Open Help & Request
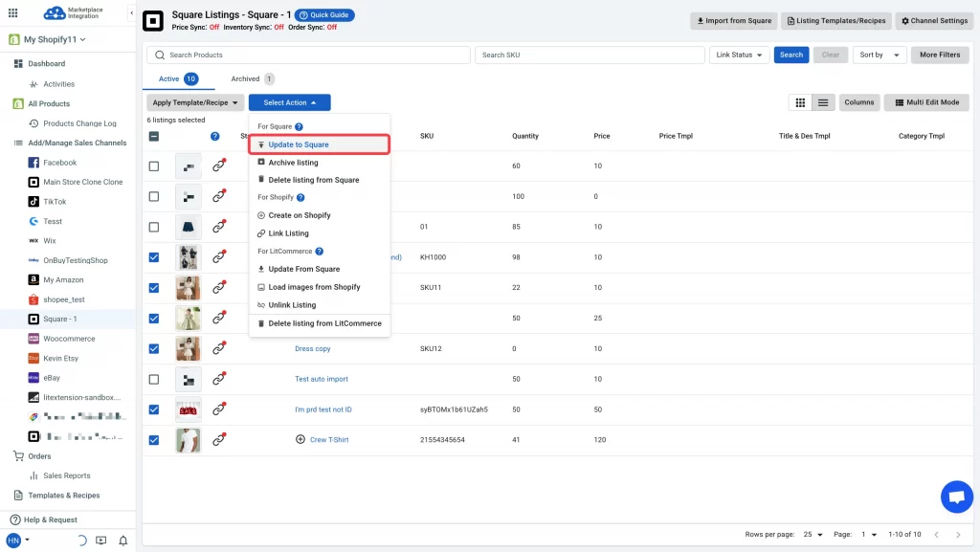Viewport: 980px width, 552px height. (50, 519)
